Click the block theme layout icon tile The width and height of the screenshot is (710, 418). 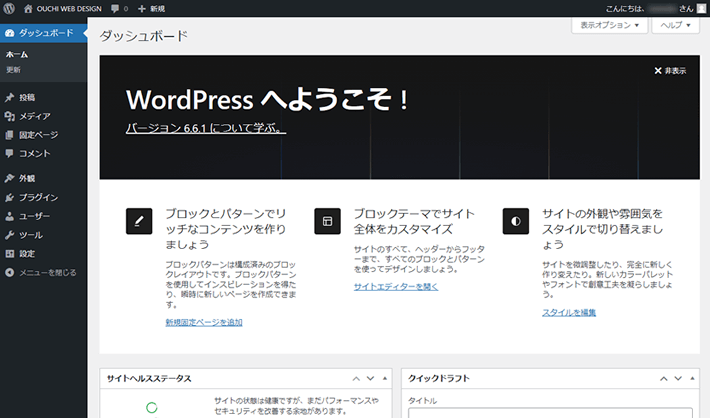coord(327,221)
